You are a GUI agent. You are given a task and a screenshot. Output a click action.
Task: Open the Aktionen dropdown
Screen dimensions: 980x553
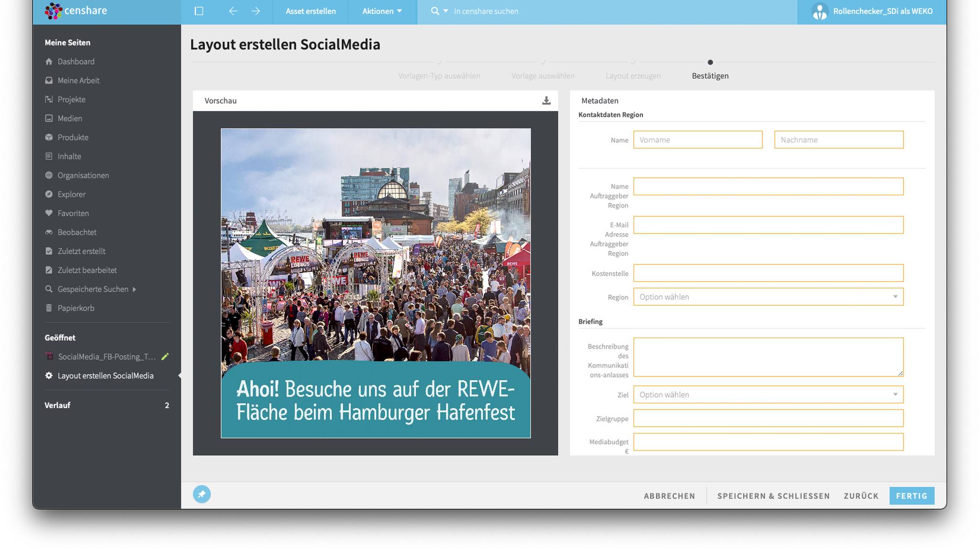click(x=382, y=11)
